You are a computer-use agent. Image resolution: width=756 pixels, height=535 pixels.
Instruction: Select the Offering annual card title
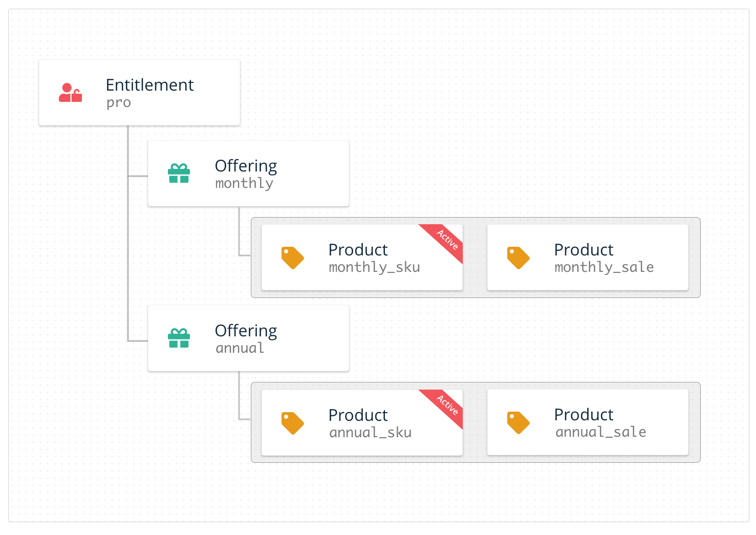click(x=246, y=331)
